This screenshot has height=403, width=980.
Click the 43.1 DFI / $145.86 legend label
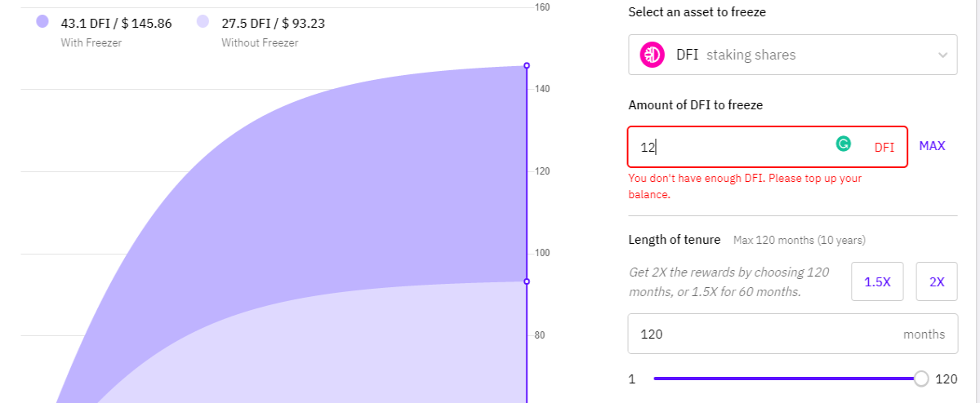click(x=116, y=23)
